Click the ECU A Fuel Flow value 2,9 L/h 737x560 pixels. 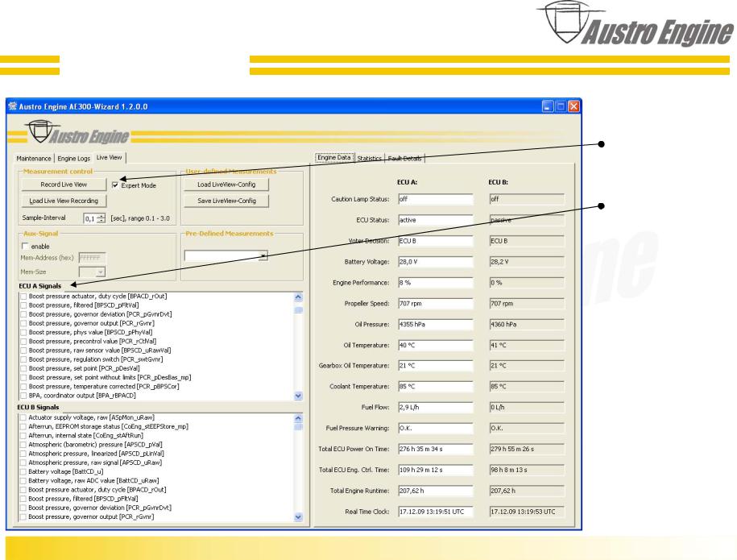point(435,407)
